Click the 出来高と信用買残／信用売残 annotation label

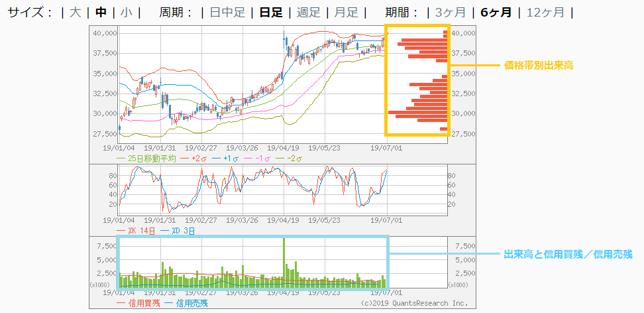(568, 254)
